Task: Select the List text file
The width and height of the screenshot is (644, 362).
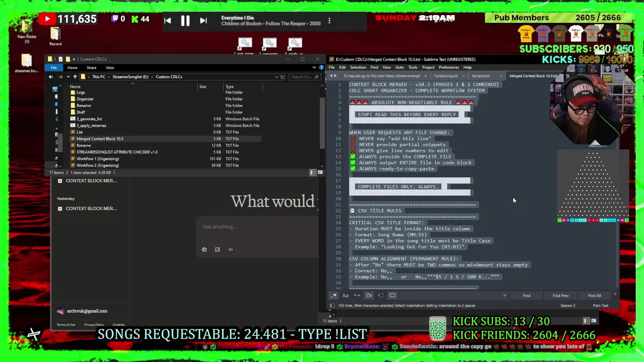Action: coord(79,132)
